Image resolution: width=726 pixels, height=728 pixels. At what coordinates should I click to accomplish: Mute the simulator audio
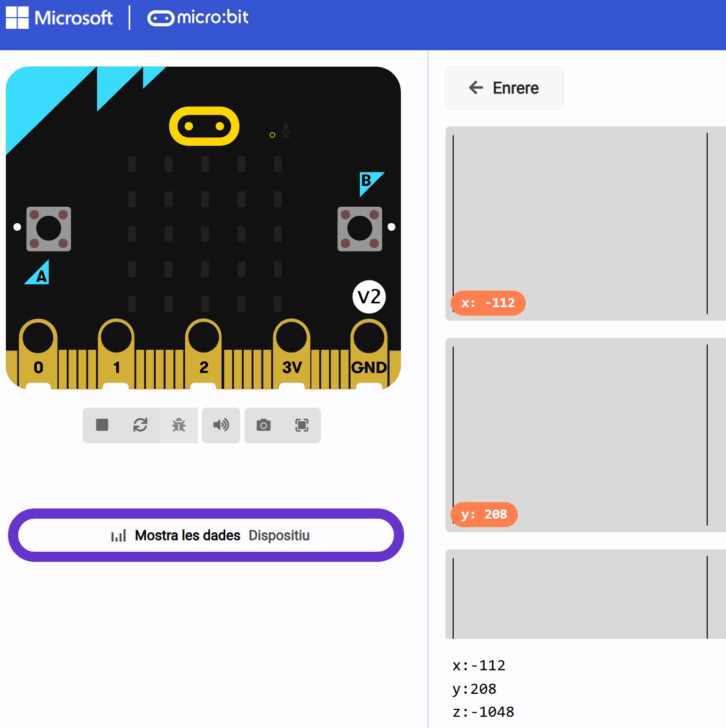[221, 425]
